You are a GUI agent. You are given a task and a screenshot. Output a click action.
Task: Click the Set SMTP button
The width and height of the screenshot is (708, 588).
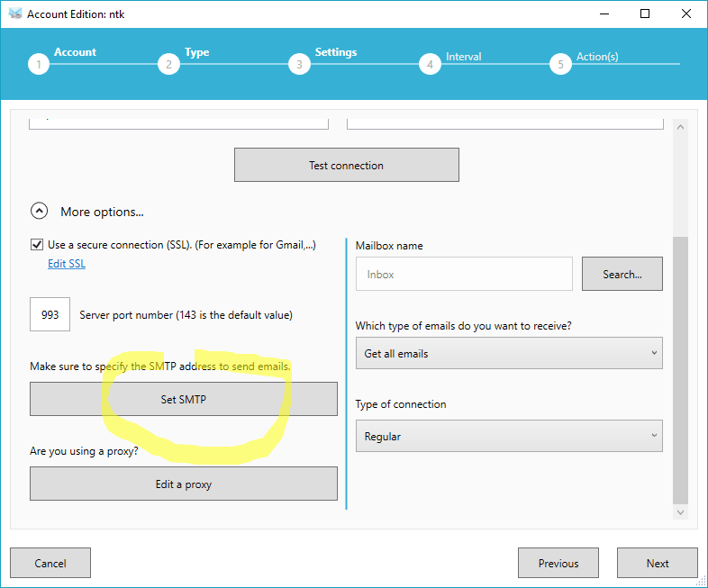[184, 399]
